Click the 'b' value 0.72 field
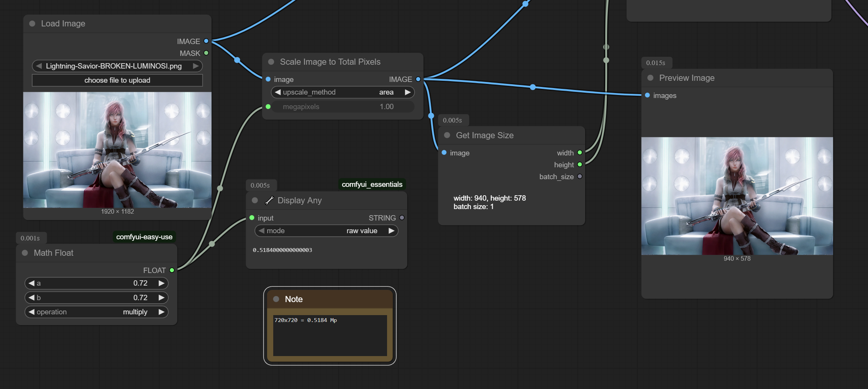Screen dimensions: 868x389 97,298
